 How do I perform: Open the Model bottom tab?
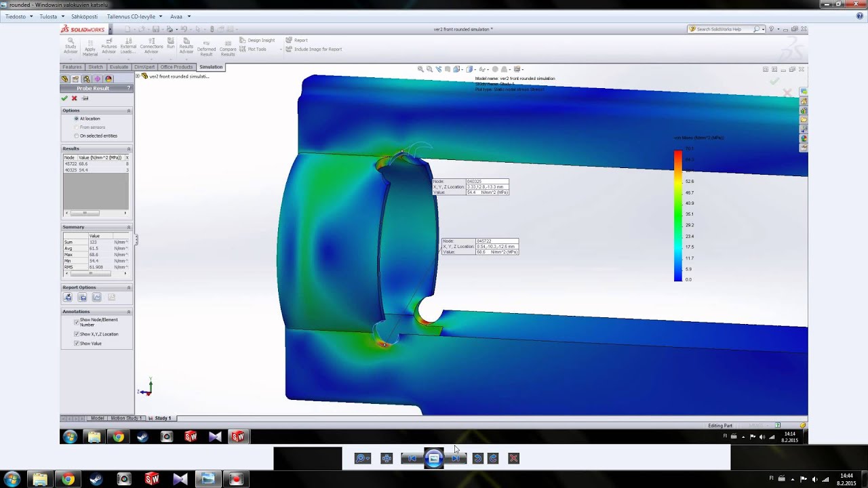pyautogui.click(x=98, y=418)
